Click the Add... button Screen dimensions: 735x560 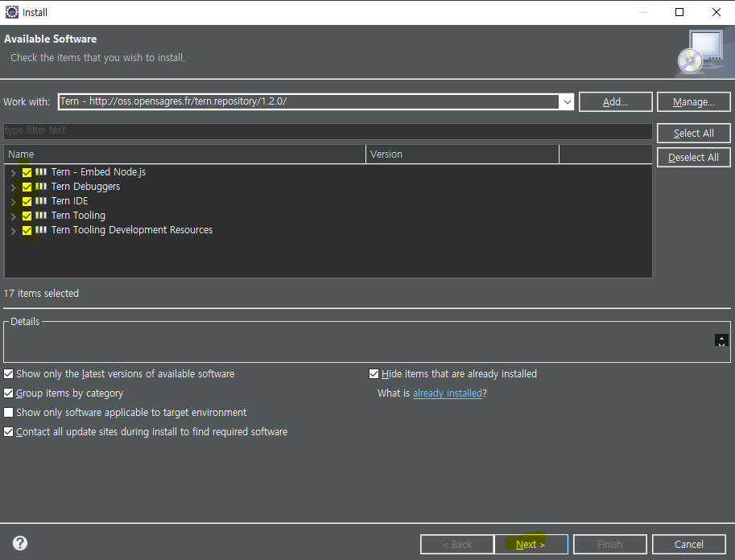click(616, 101)
